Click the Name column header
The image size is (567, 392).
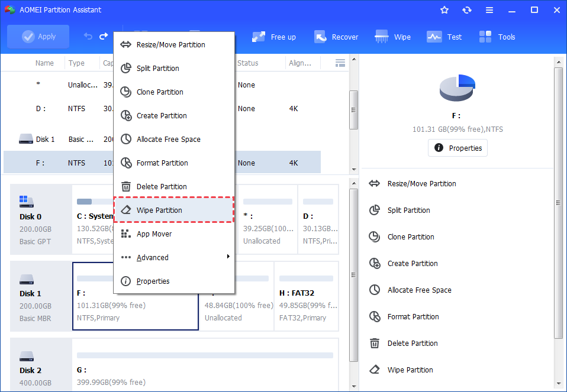(x=44, y=63)
